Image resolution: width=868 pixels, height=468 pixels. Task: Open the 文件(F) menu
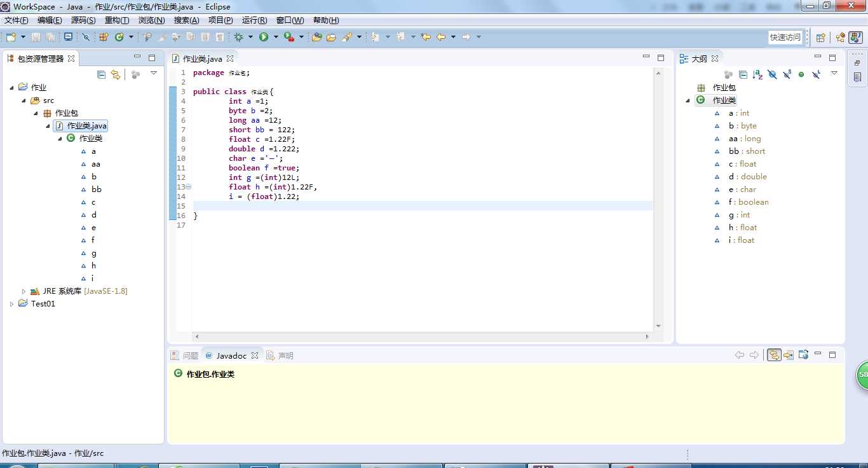(17, 20)
